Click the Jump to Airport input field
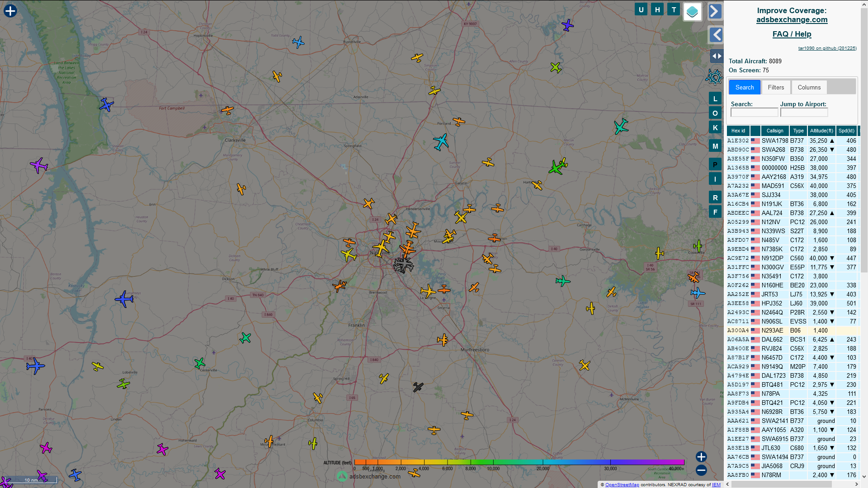This screenshot has height=488, width=868. click(x=804, y=112)
